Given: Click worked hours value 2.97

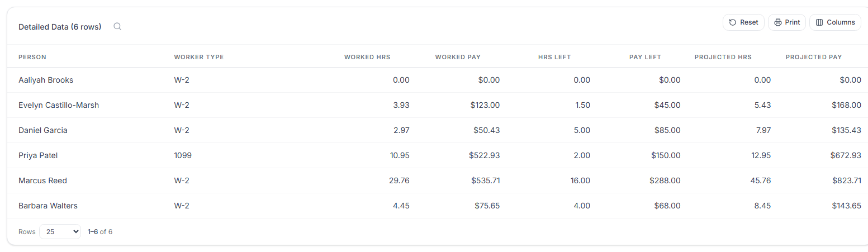Looking at the screenshot, I should [401, 130].
